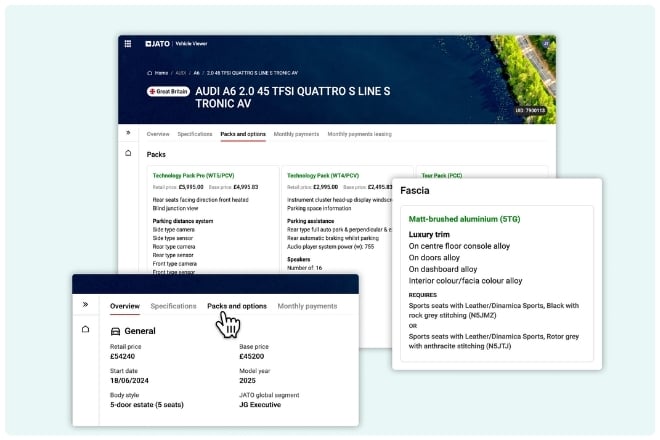Click home sidebar icon beside Packs heading
Screen dimensions: 660x440
(x=128, y=153)
